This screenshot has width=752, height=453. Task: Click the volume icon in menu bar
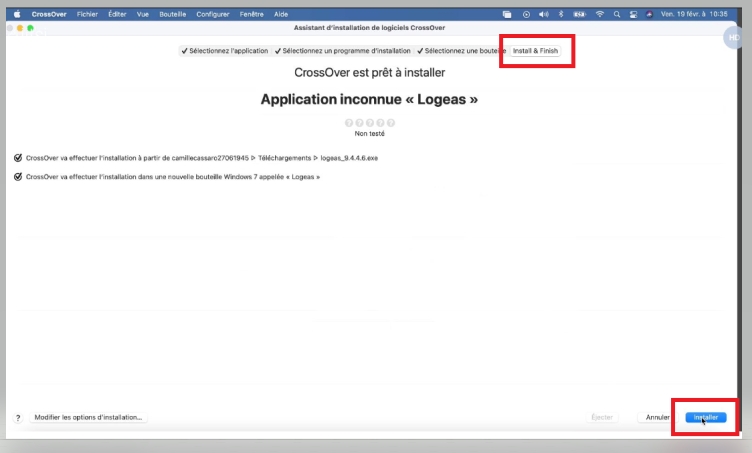[543, 14]
